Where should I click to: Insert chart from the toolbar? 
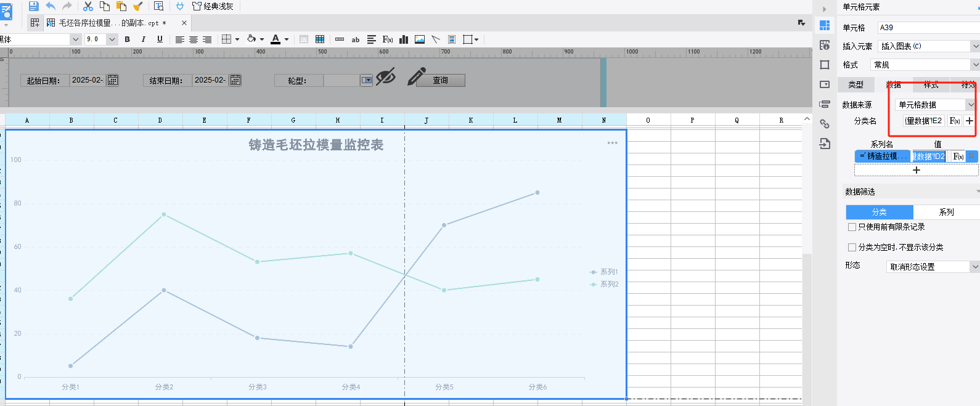[404, 39]
